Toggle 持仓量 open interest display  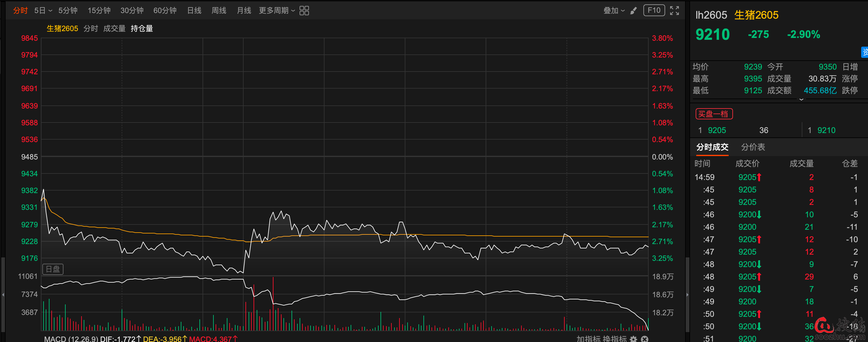[142, 29]
